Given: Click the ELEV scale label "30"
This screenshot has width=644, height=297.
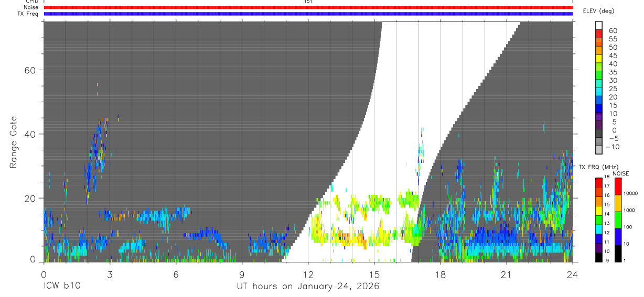Looking at the screenshot, I should pos(612,80).
